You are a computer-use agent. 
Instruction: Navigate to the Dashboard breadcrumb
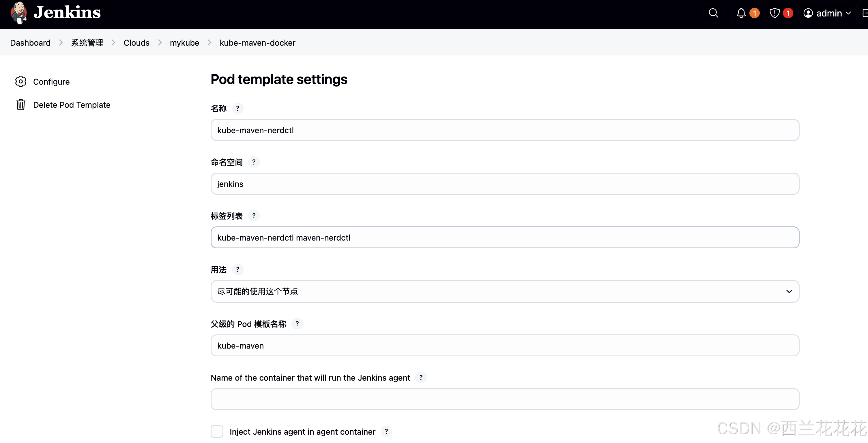[30, 42]
